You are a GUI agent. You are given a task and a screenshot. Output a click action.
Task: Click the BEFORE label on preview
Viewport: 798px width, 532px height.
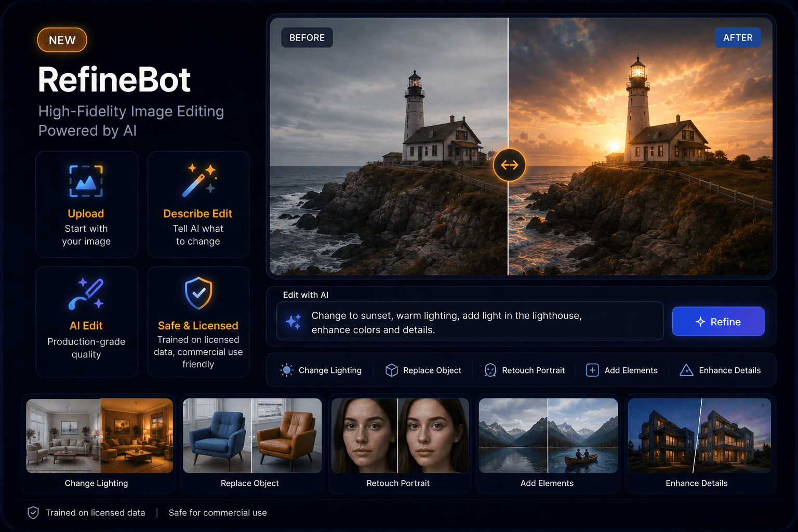[x=307, y=37]
